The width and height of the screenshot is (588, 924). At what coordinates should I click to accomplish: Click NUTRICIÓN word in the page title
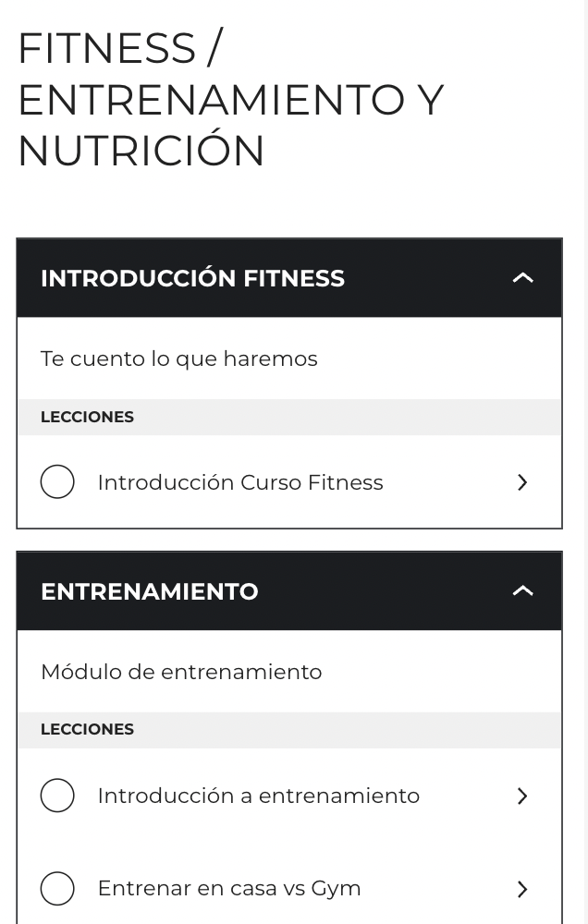point(141,151)
